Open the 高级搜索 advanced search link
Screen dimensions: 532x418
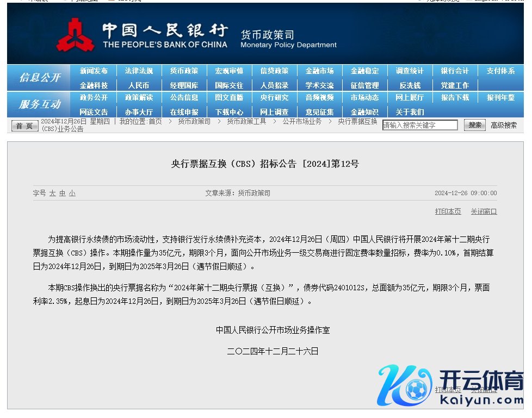pos(504,125)
